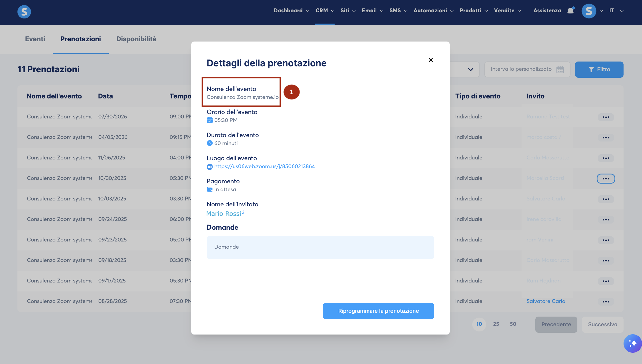
Task: Open Salvatore Carla contact for 08/28/2025 booking
Action: click(x=546, y=301)
